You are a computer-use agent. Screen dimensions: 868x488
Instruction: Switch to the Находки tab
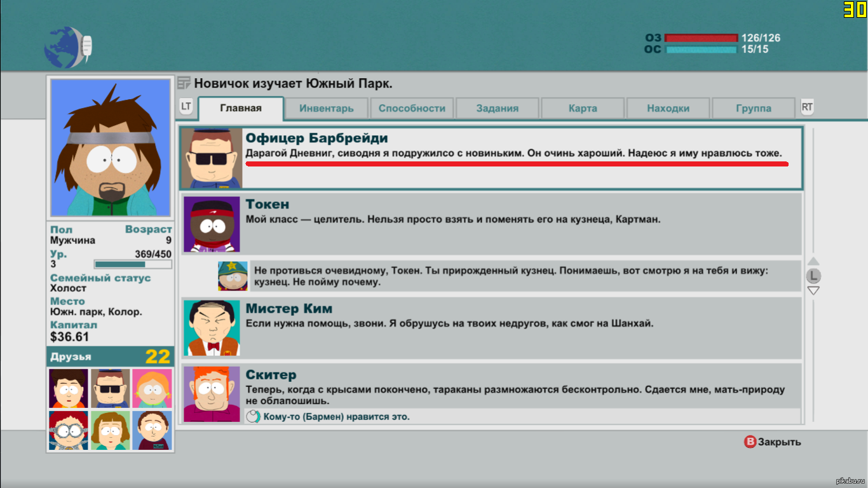pos(668,108)
